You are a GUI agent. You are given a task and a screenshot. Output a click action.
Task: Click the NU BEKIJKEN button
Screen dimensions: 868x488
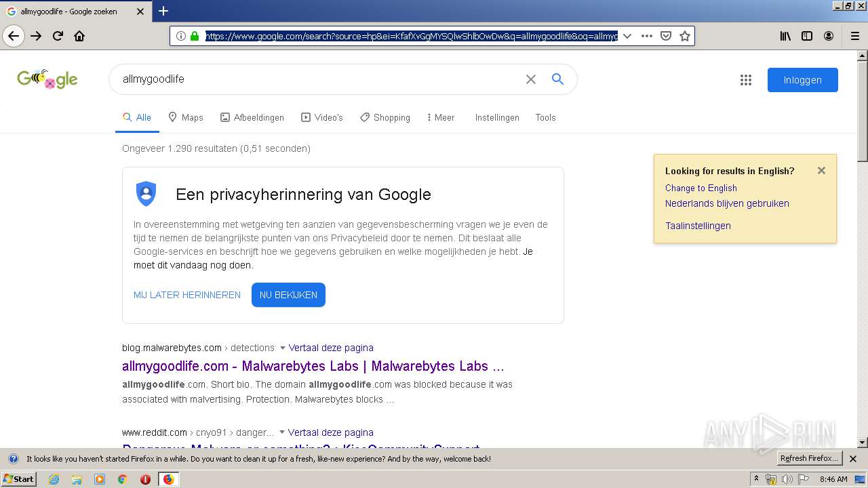point(288,295)
